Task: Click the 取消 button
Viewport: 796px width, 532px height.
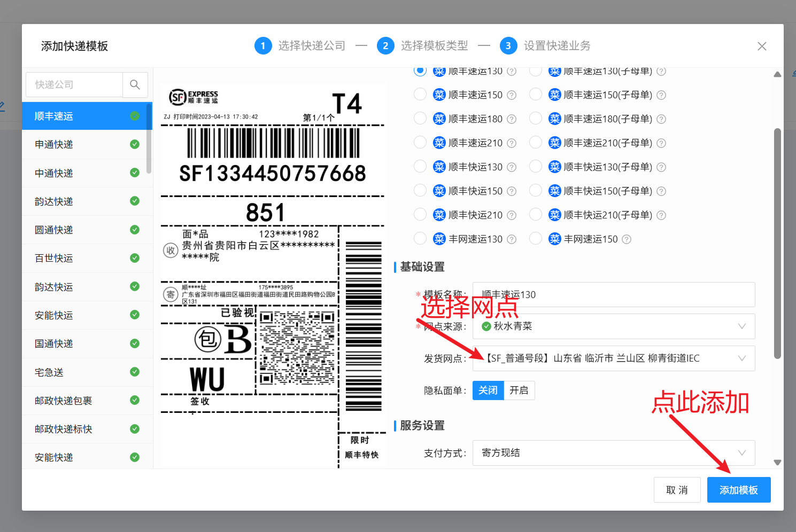Action: [x=677, y=490]
